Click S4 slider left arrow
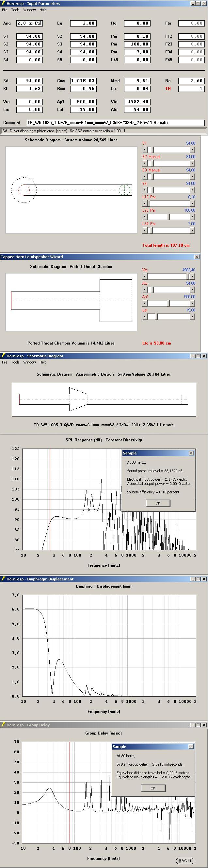Image resolution: width=208 pixels, height=868 pixels. coord(145,190)
